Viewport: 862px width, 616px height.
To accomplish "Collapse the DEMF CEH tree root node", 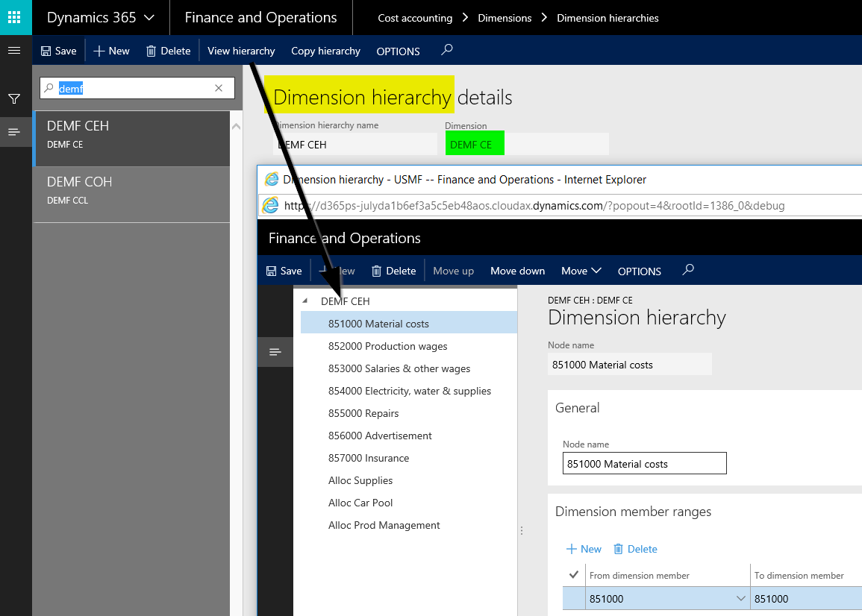I will click(x=304, y=301).
